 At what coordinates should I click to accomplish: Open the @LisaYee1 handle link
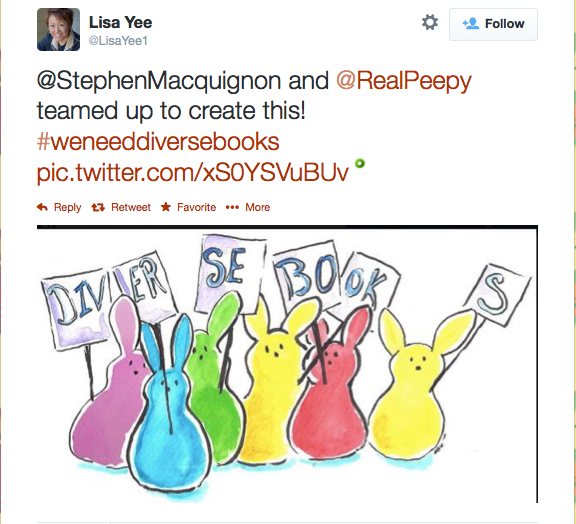click(x=118, y=41)
